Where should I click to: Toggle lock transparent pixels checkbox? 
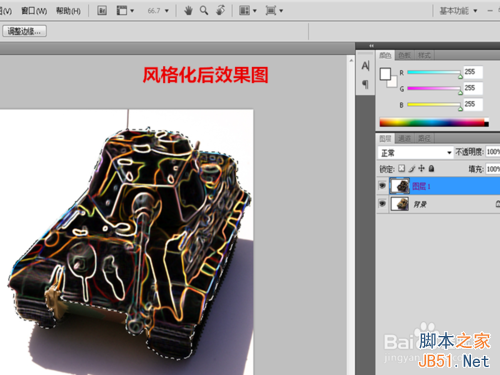(x=402, y=168)
